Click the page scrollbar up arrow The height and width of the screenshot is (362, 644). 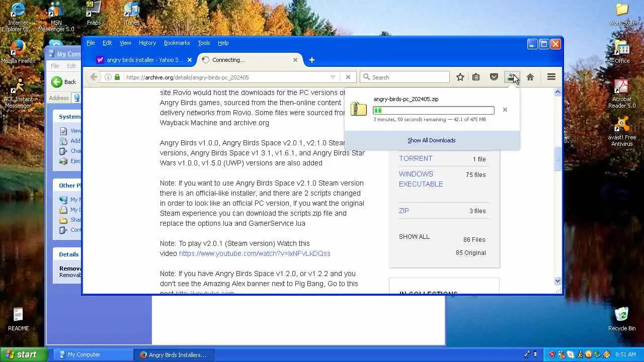point(557,92)
